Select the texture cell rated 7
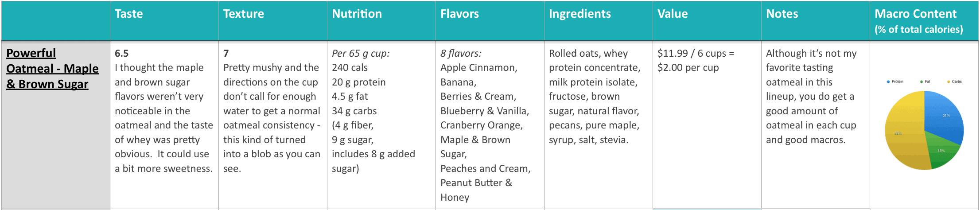Image resolution: width=980 pixels, height=210 pixels. [272, 125]
